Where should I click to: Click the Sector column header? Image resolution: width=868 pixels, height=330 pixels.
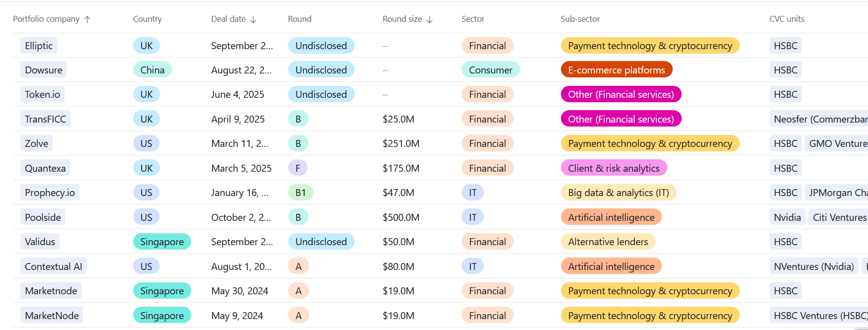(473, 19)
